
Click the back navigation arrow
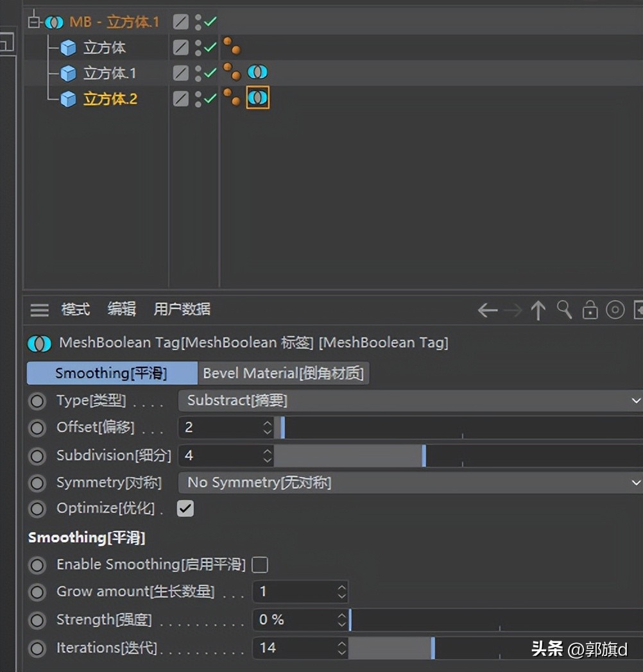487,310
